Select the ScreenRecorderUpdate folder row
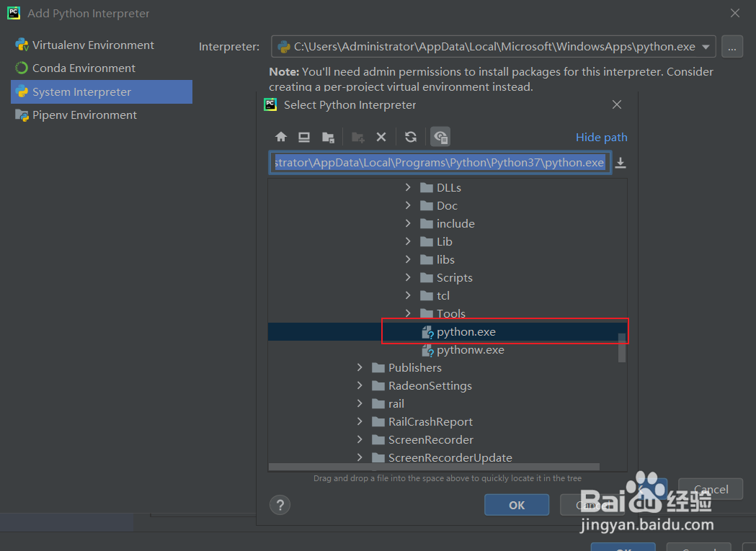This screenshot has width=756, height=551. [448, 457]
